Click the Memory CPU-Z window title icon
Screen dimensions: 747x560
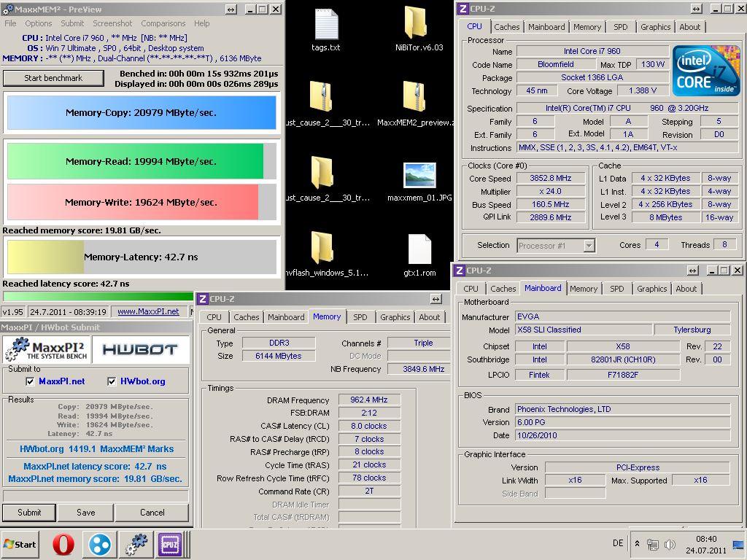203,298
